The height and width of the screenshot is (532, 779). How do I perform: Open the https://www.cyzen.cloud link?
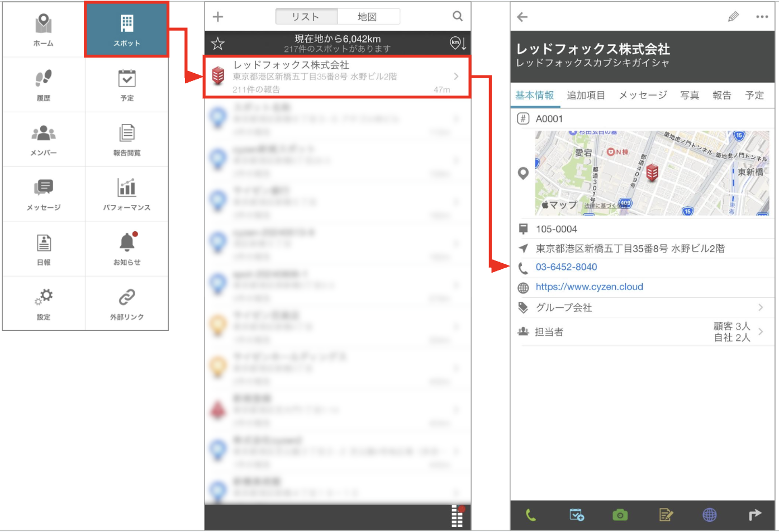click(x=590, y=287)
